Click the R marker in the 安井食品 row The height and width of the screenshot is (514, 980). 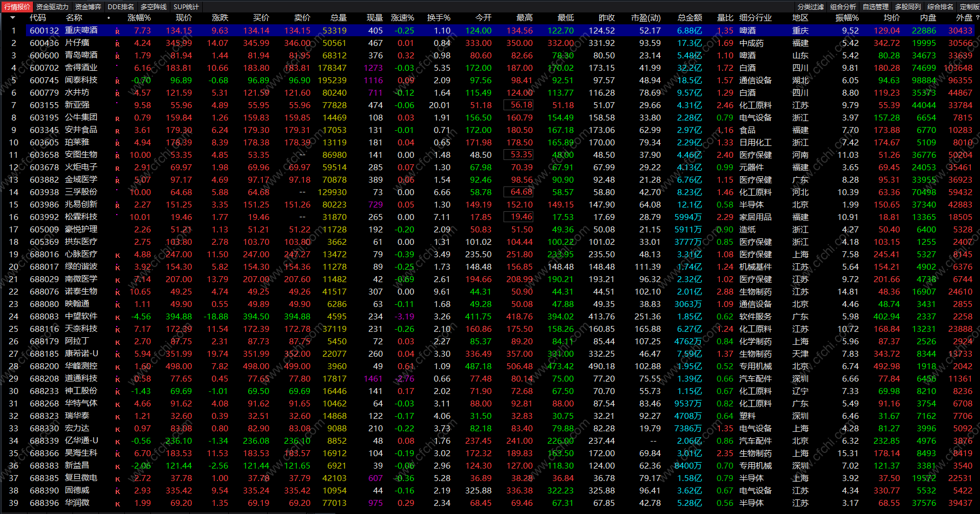117,131
